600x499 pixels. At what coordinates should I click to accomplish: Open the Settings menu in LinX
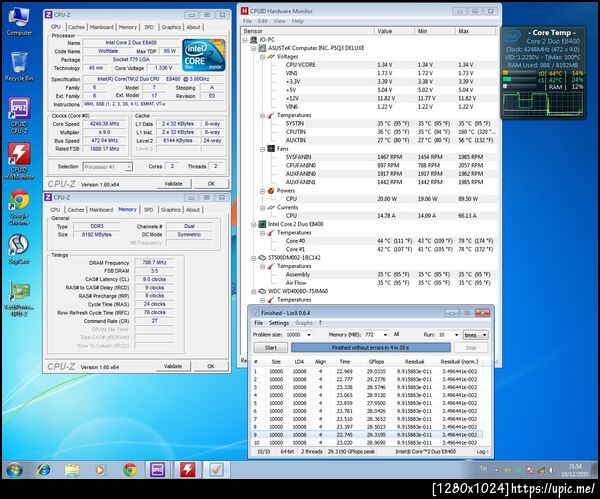pos(279,323)
